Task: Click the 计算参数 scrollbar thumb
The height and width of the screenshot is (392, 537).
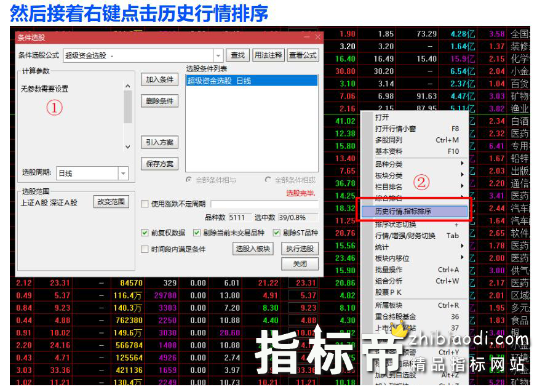Action: 128,106
